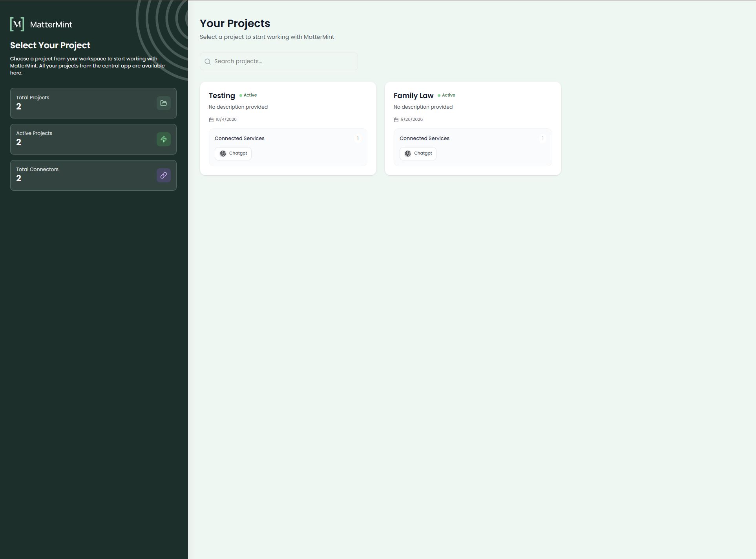Click the Chatgpt logo in Testing card
Viewport: 756px width, 559px height.
pos(223,153)
